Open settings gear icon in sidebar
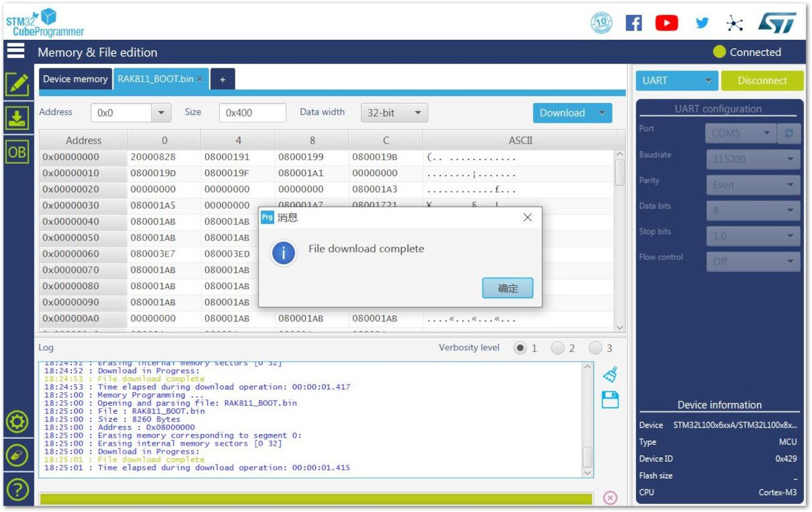 tap(16, 422)
